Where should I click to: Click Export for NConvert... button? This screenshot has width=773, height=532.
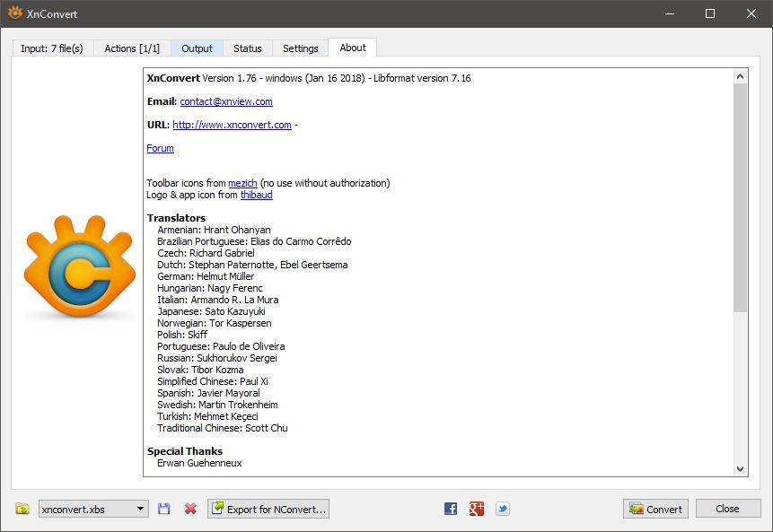(268, 509)
